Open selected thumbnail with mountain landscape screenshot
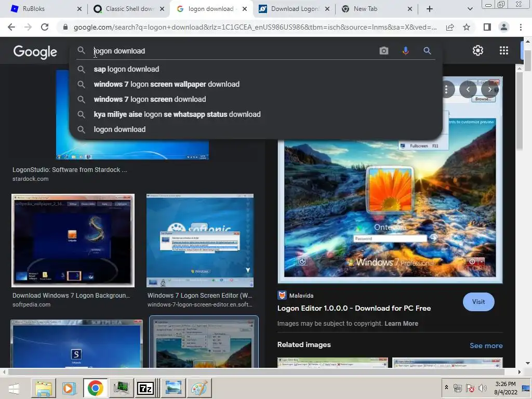Viewport: 532px width, 399px height. pos(204,342)
